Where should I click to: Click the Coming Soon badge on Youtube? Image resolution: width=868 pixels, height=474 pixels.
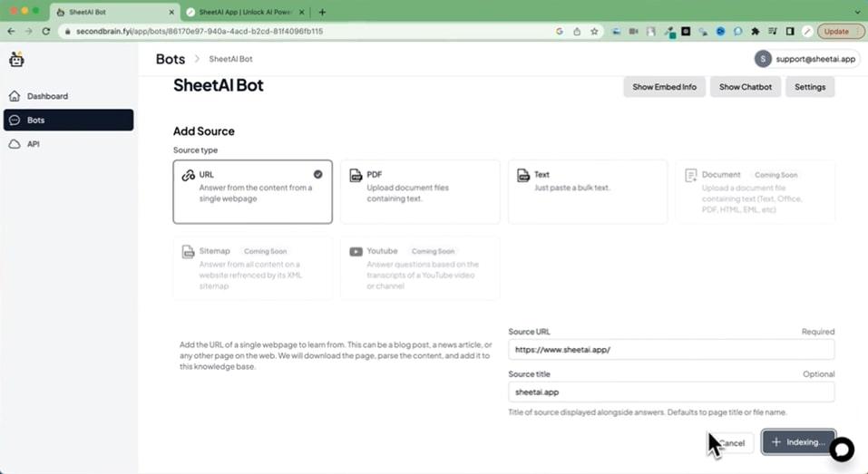pos(433,251)
